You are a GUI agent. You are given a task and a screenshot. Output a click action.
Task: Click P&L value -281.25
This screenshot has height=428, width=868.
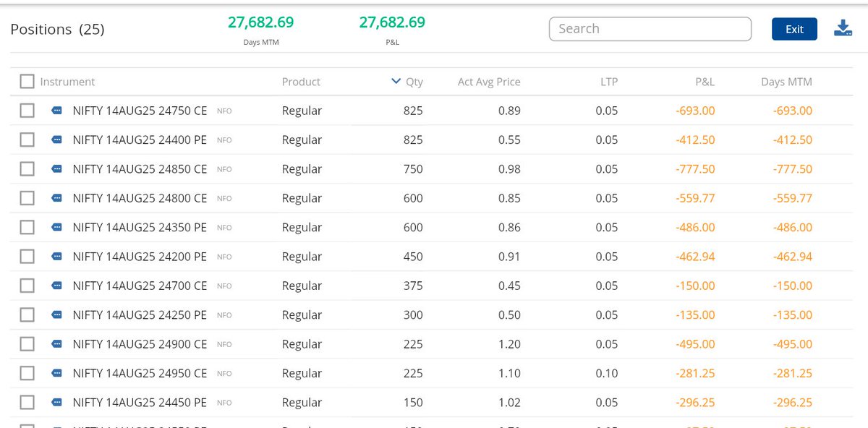click(695, 373)
